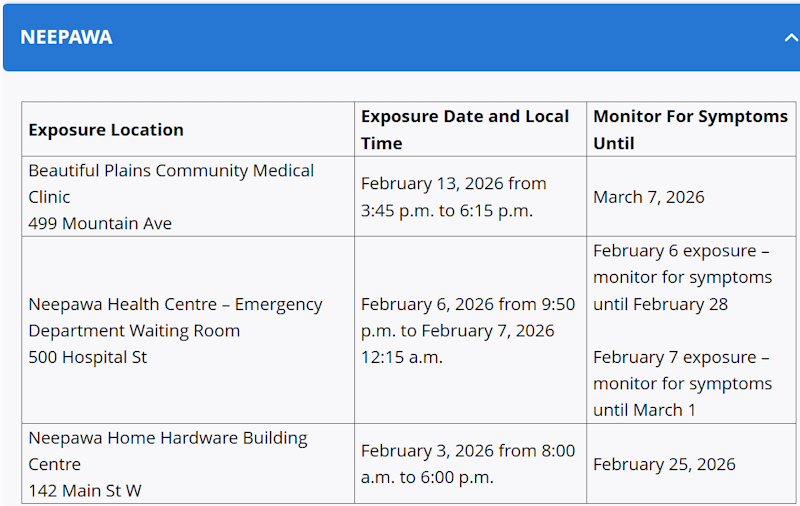
Task: Click Beautiful Plains Community Medical Clinic name
Action: 171,184
